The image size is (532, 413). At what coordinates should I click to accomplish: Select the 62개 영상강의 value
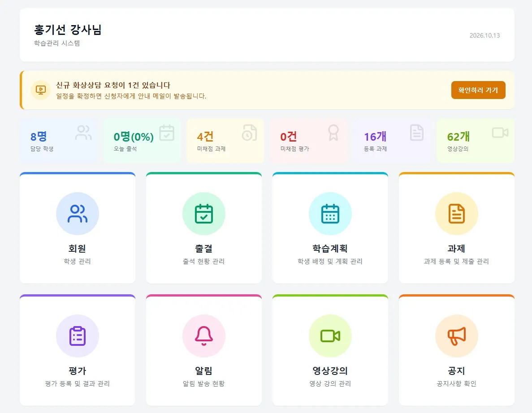tap(458, 137)
